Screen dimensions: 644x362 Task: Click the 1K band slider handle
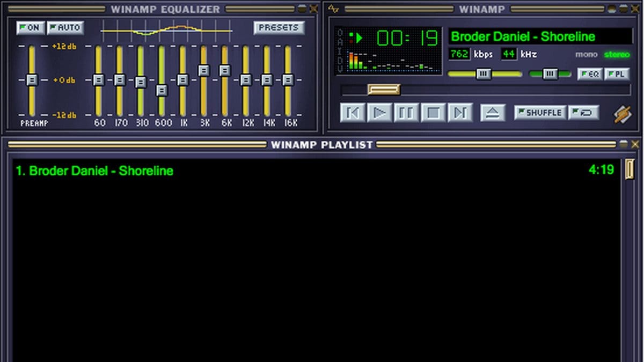pyautogui.click(x=183, y=80)
